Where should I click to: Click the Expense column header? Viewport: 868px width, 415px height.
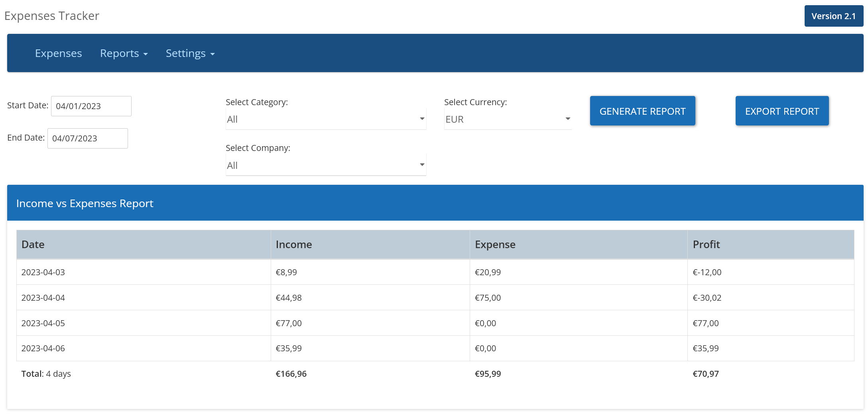[495, 245]
